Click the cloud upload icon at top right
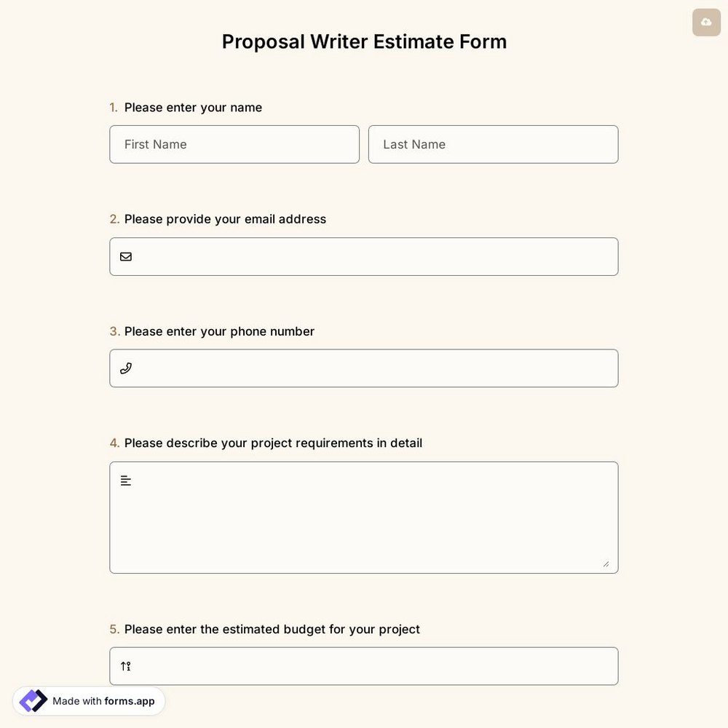This screenshot has width=728, height=728. click(705, 22)
